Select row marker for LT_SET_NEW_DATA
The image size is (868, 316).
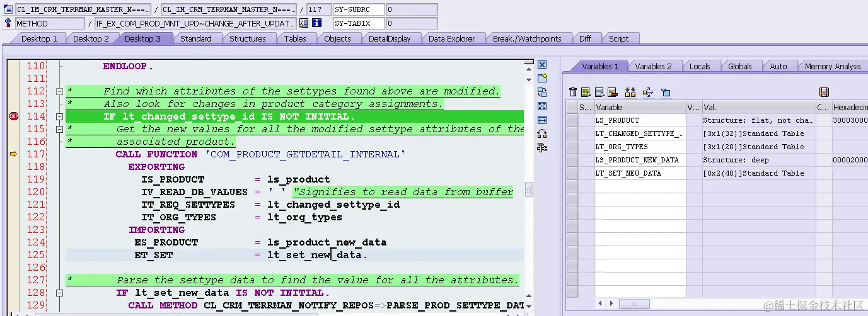click(572, 173)
